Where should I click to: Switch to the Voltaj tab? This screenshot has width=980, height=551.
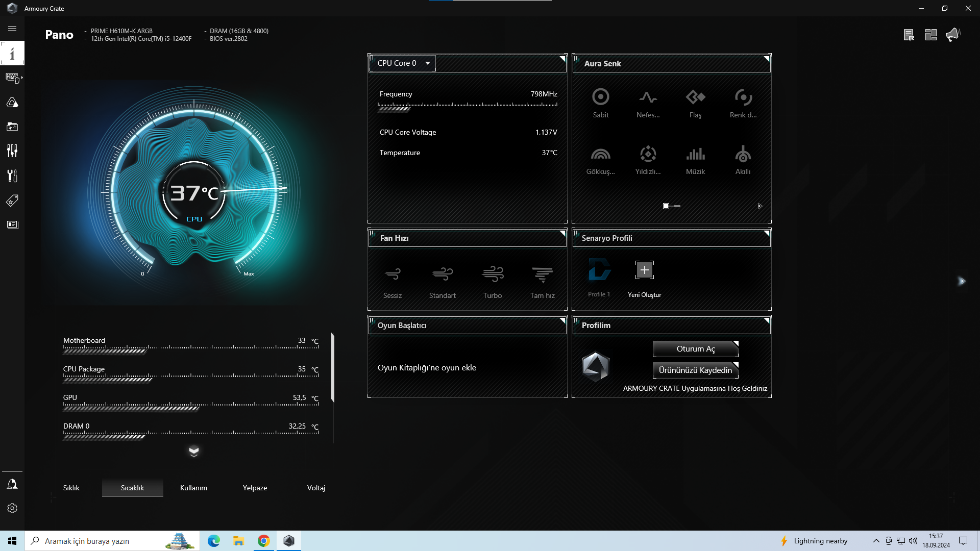tap(316, 488)
